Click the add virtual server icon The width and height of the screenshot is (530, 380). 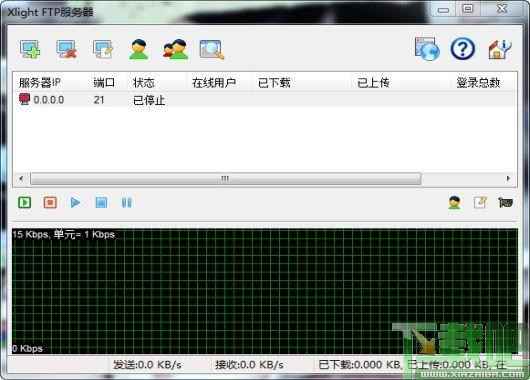(x=30, y=49)
